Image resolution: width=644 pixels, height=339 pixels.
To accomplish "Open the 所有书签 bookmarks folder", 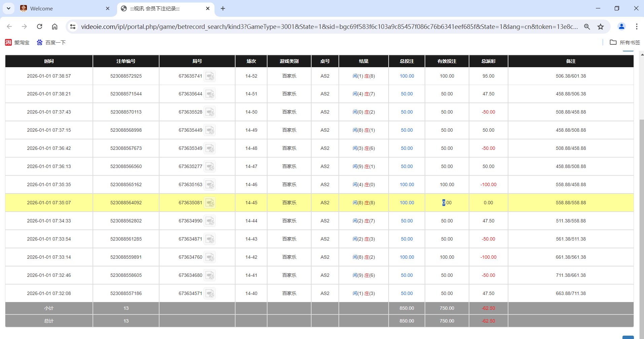I will pos(625,42).
